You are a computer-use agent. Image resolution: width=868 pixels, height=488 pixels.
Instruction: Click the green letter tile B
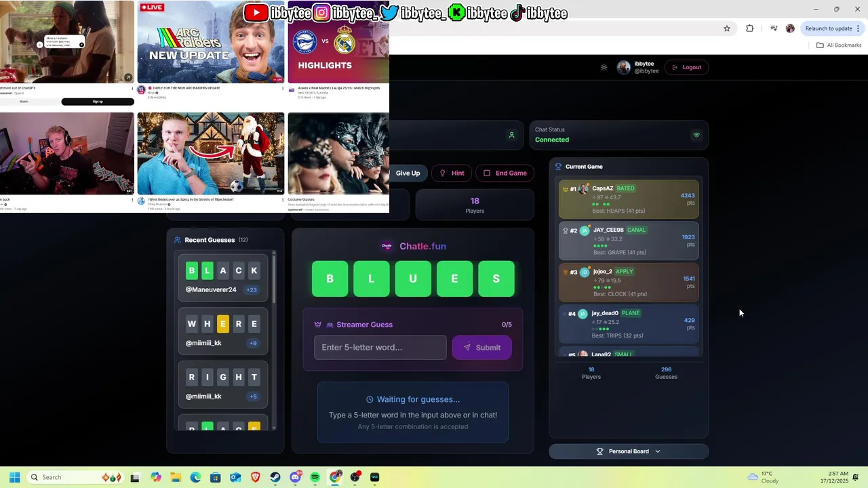pyautogui.click(x=330, y=279)
